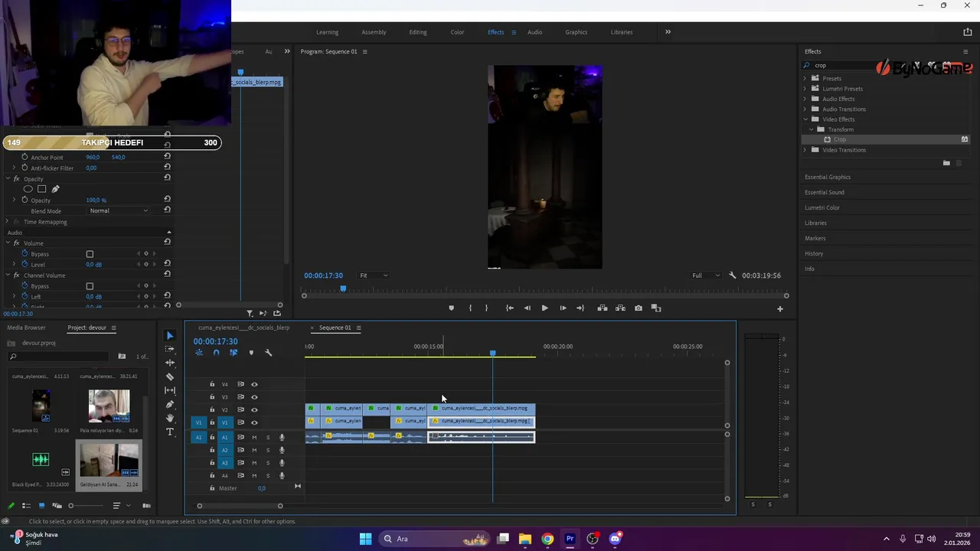Create rectangle mask under Opacity

42,189
